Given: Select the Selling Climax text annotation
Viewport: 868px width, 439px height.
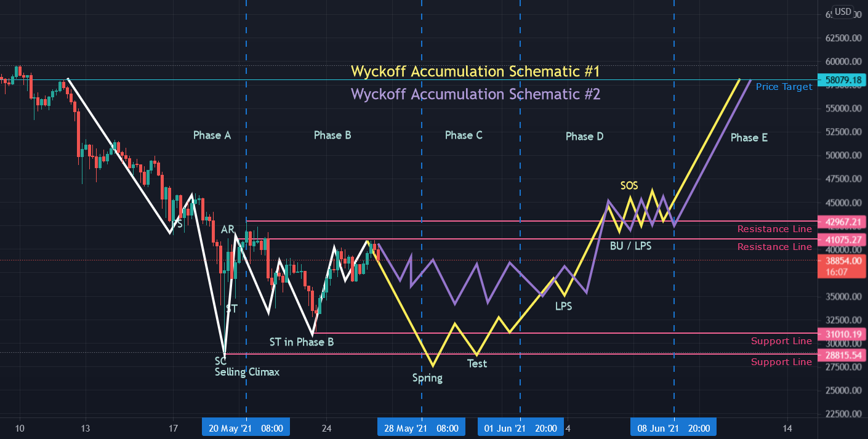Looking at the screenshot, I should click(246, 372).
